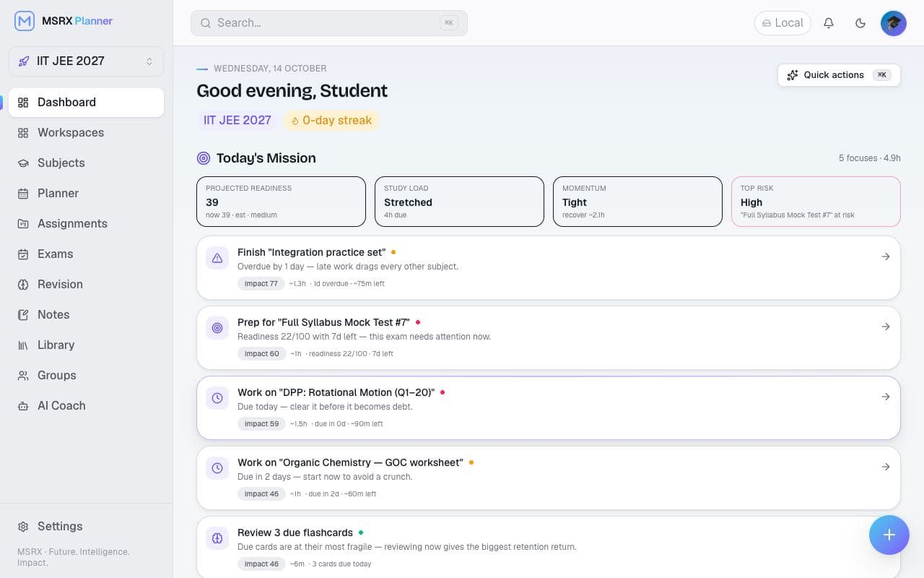Click the Quick actions button
This screenshot has height=578, width=924.
point(839,75)
